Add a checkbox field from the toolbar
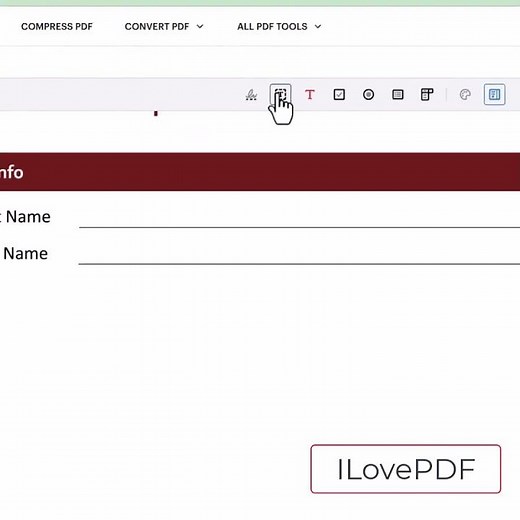The height and width of the screenshot is (520, 520). pos(339,95)
